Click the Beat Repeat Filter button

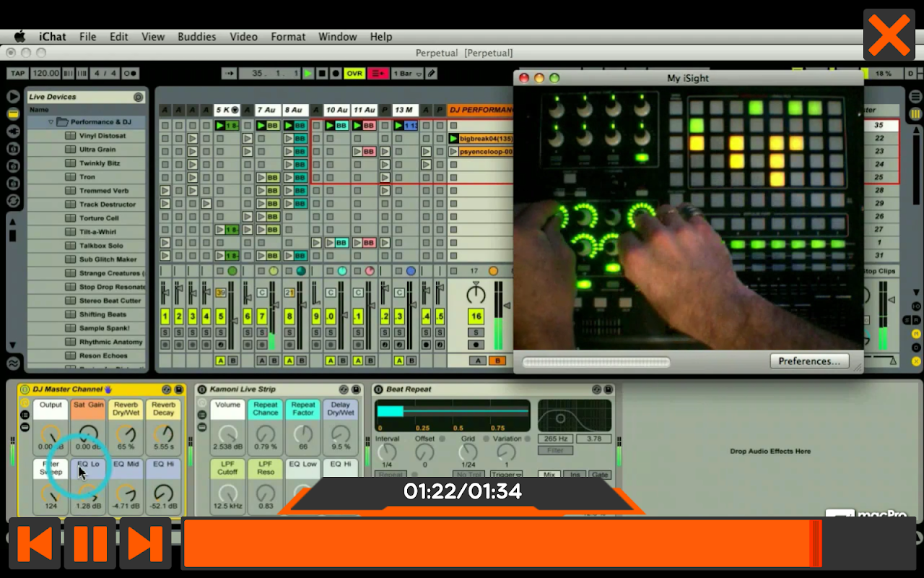[x=555, y=450]
